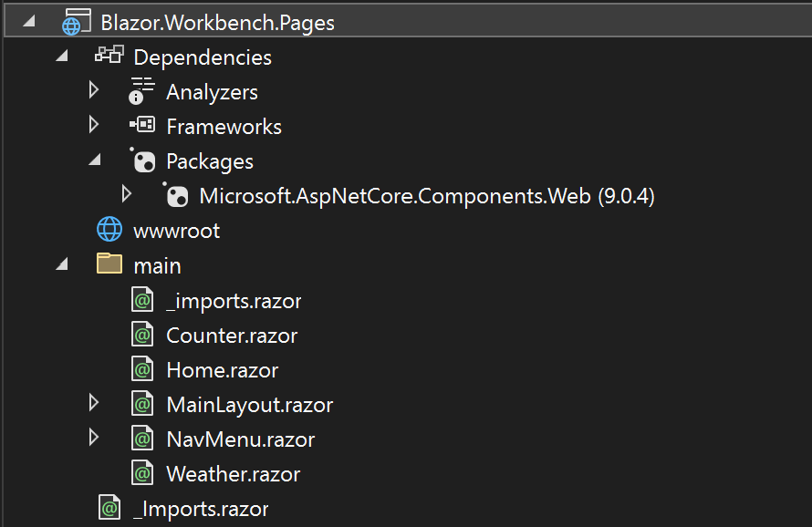Click the wwwroot globe icon

point(109,230)
